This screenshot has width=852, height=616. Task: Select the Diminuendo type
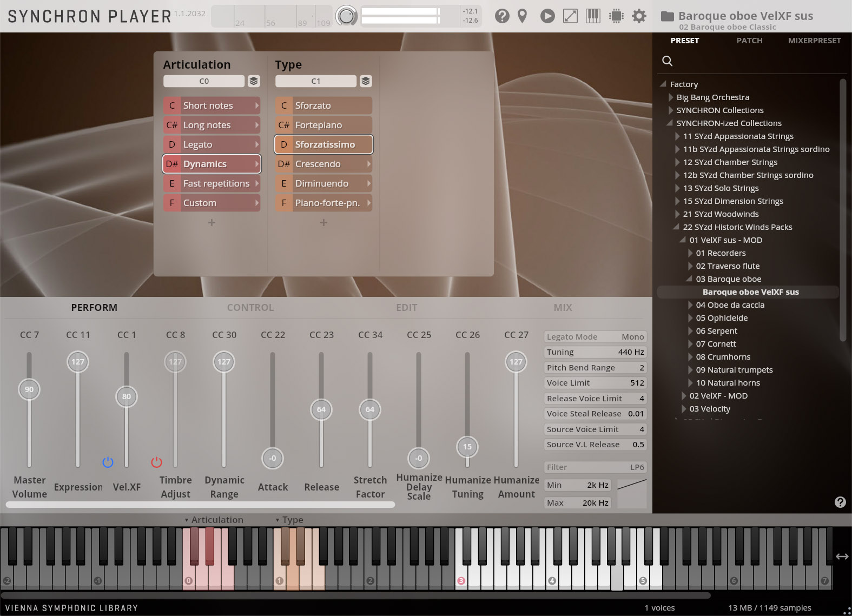(323, 183)
